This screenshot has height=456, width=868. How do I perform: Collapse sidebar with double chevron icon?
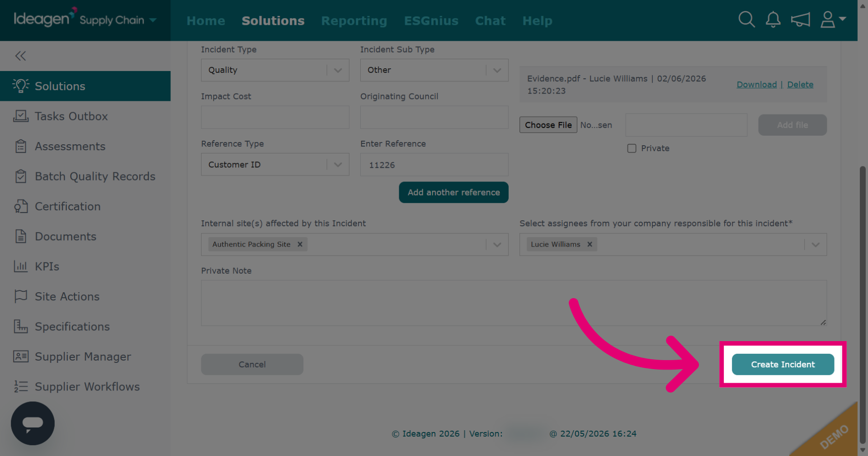[20, 56]
